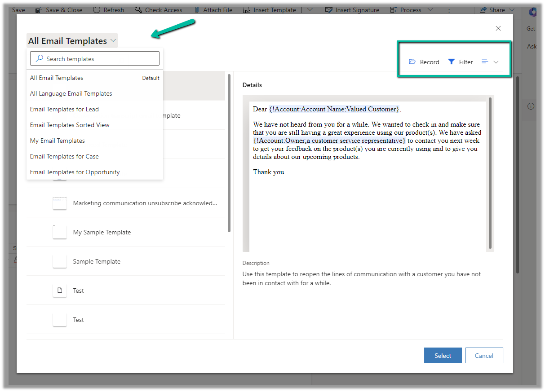Click the Sample Template thumbnail icon
The height and width of the screenshot is (392, 545).
[60, 261]
